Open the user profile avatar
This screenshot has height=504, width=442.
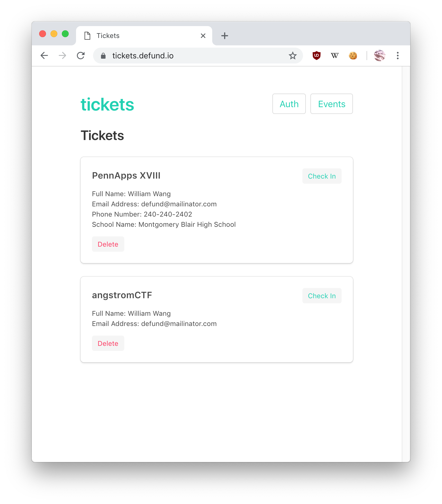point(380,56)
